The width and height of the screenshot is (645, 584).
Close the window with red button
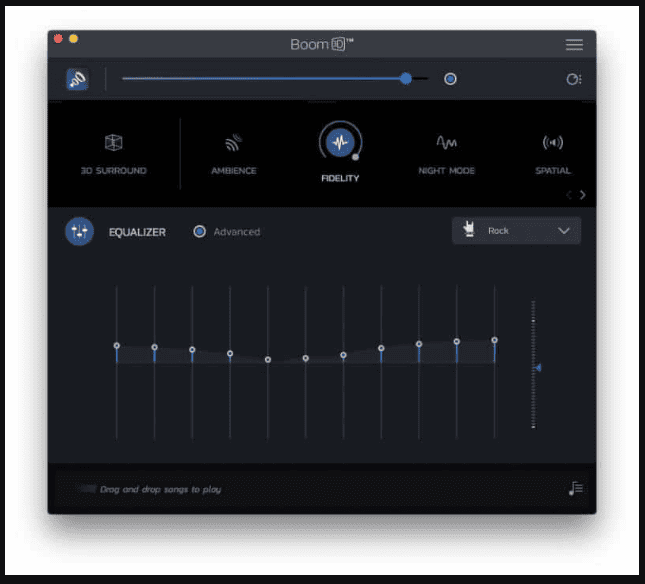58,39
